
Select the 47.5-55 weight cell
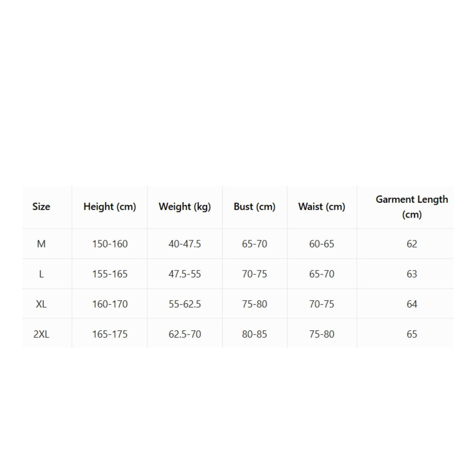pyautogui.click(x=185, y=274)
